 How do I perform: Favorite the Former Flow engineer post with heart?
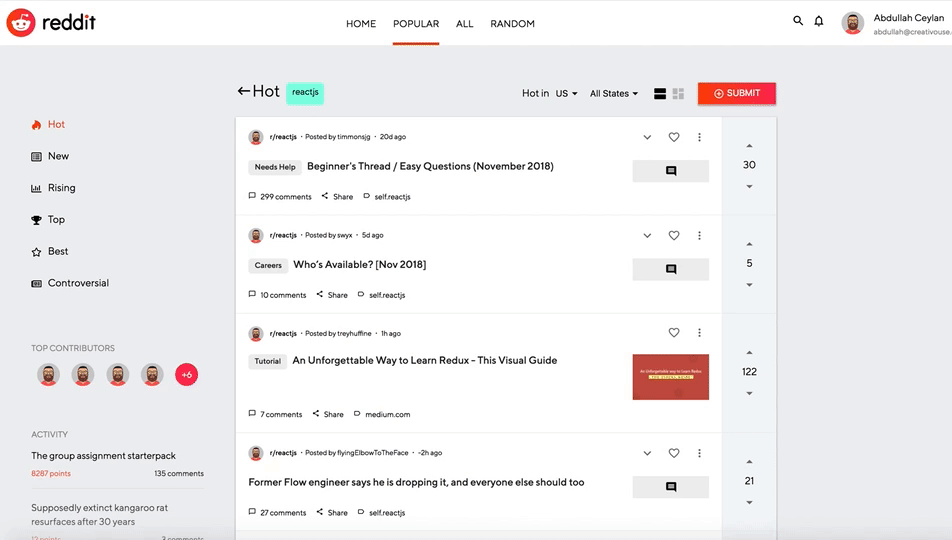click(674, 453)
